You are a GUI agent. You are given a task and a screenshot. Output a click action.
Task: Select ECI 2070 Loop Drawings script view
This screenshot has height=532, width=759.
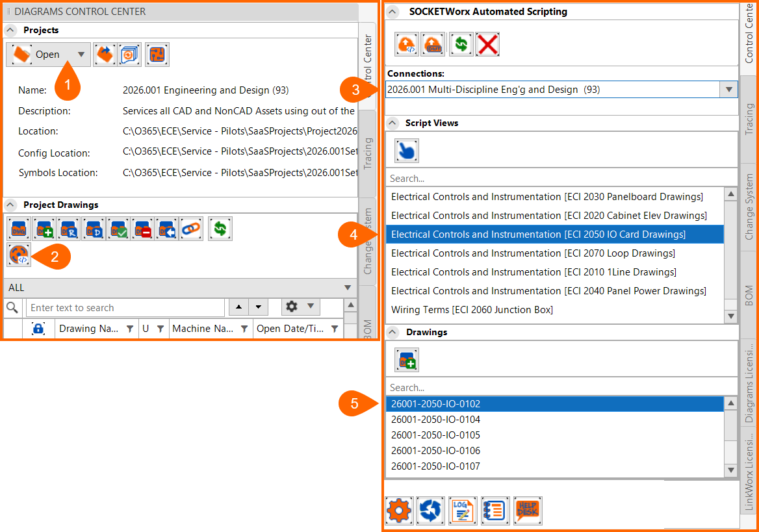click(555, 253)
